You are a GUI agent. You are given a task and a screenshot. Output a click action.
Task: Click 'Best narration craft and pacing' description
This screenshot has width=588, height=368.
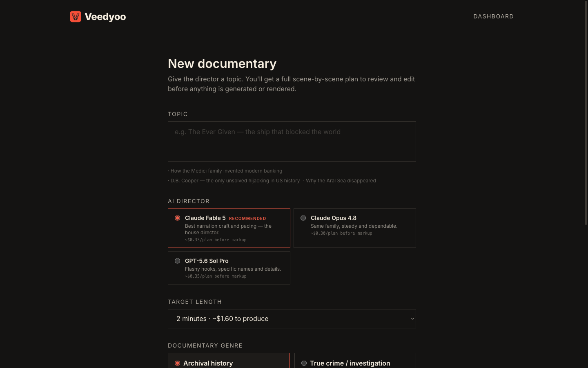tap(228, 229)
